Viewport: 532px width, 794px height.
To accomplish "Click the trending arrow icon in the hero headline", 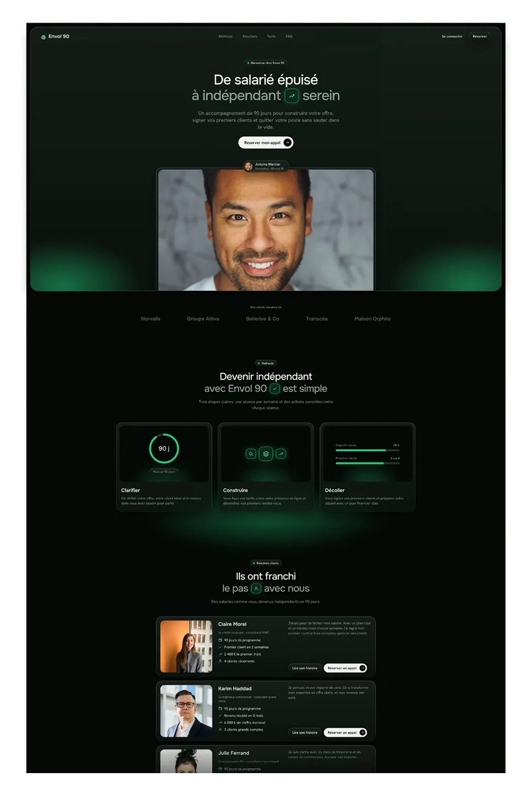I will (x=292, y=96).
